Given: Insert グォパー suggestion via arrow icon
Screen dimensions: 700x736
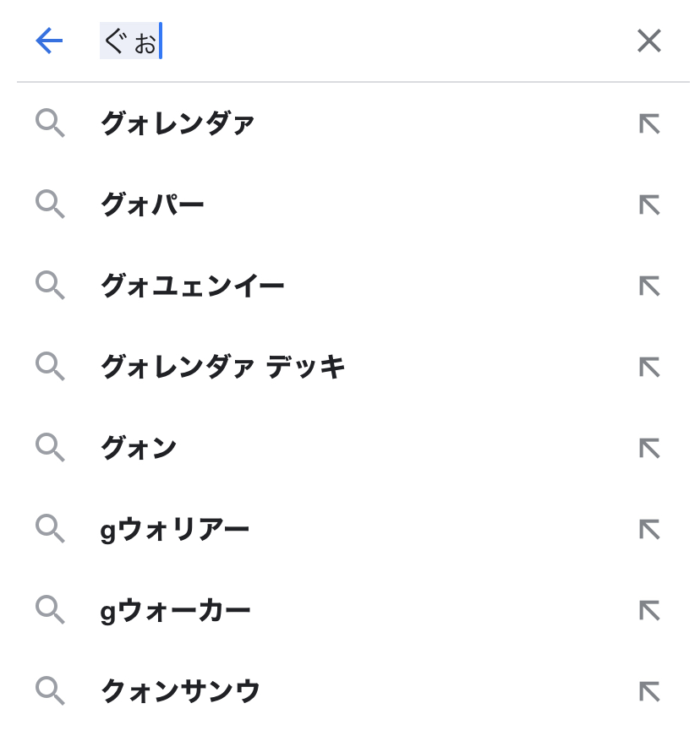Looking at the screenshot, I should pos(648,205).
